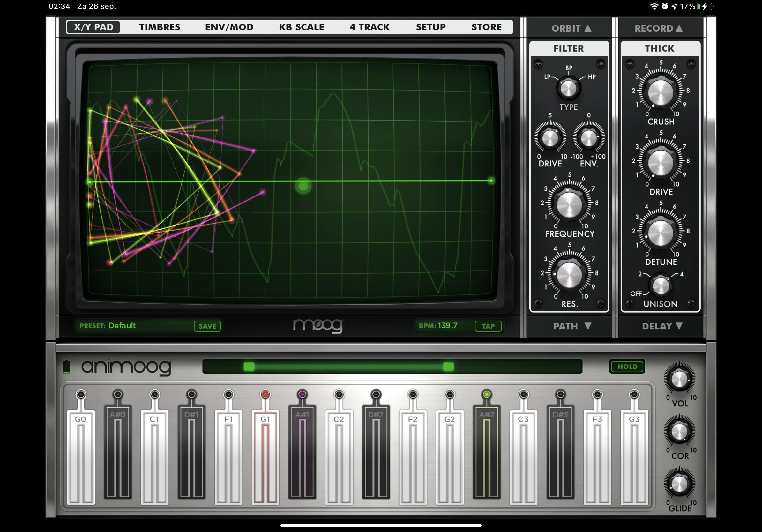
Task: Click the SAVE button next to the preset name
Action: click(x=207, y=326)
